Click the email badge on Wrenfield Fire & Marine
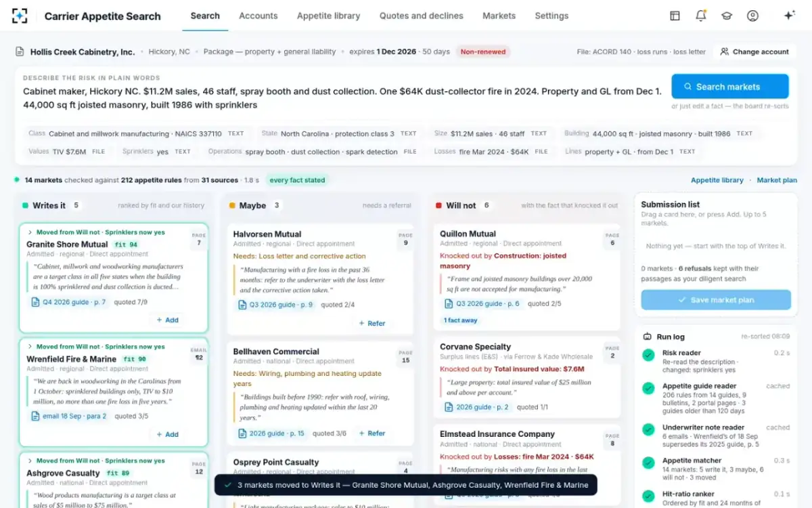 tap(199, 354)
